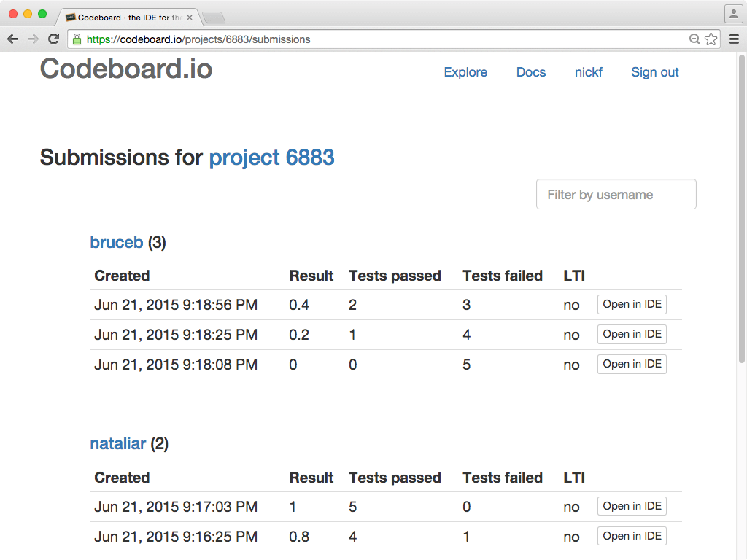Viewport: 747px width, 560px height.
Task: Click the result value 0.8
Action: tap(298, 537)
